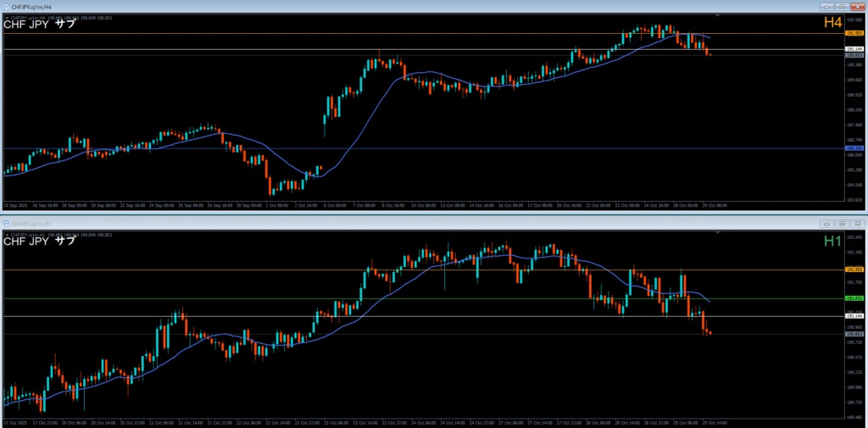868x428 pixels.
Task: Minimize the H4 chart window
Action: 826,5
